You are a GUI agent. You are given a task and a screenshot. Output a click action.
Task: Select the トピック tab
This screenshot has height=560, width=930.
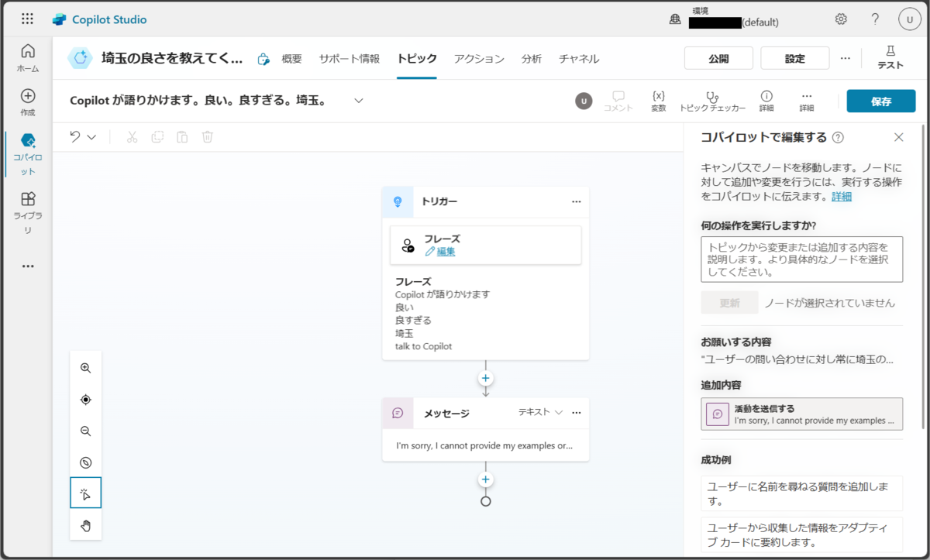click(417, 59)
